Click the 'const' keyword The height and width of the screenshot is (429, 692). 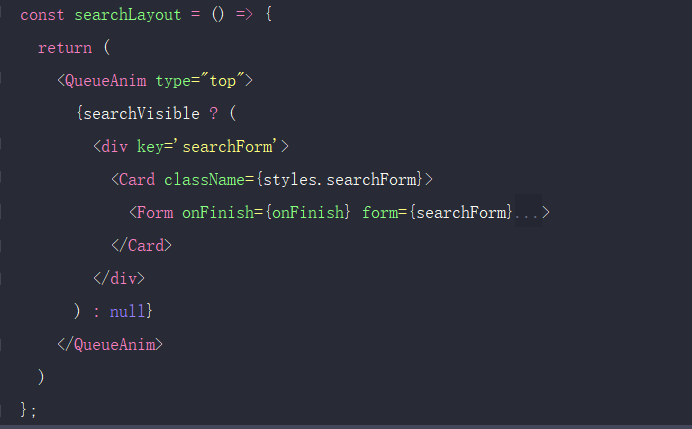42,15
